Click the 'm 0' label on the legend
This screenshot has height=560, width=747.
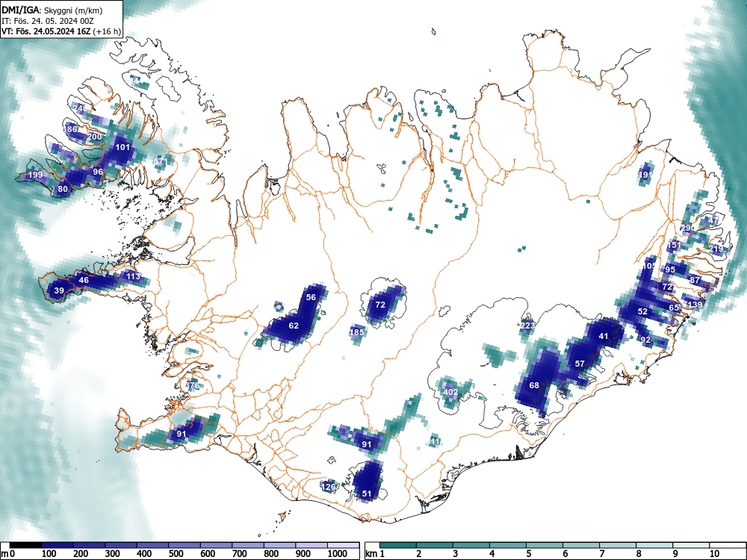point(8,554)
